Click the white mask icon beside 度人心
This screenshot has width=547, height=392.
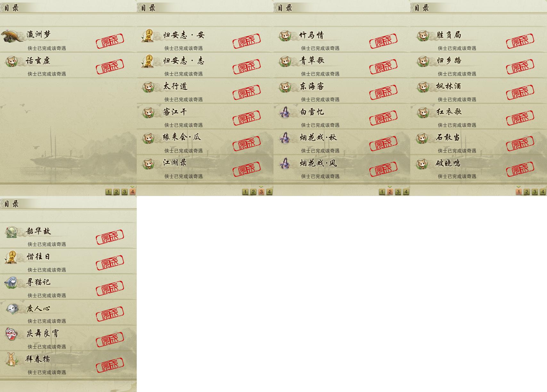[12, 309]
